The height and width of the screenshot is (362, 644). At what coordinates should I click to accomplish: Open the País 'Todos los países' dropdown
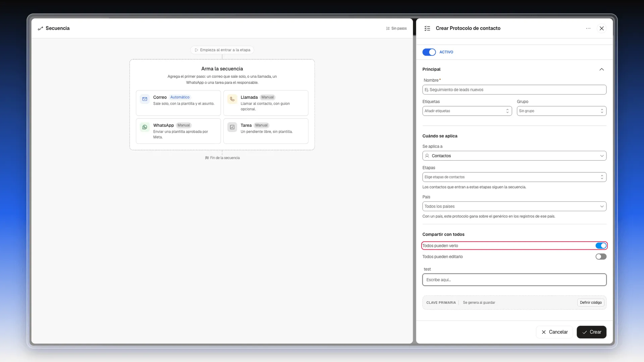coord(514,206)
